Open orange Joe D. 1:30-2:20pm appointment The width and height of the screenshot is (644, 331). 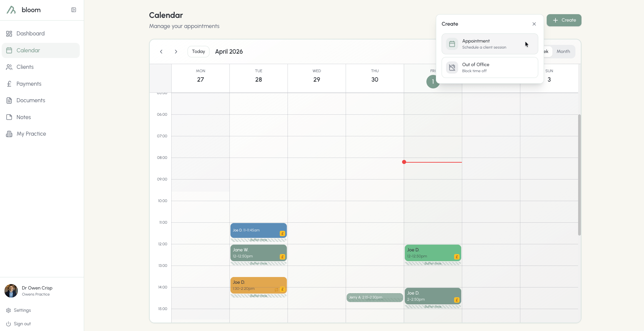coord(258,285)
